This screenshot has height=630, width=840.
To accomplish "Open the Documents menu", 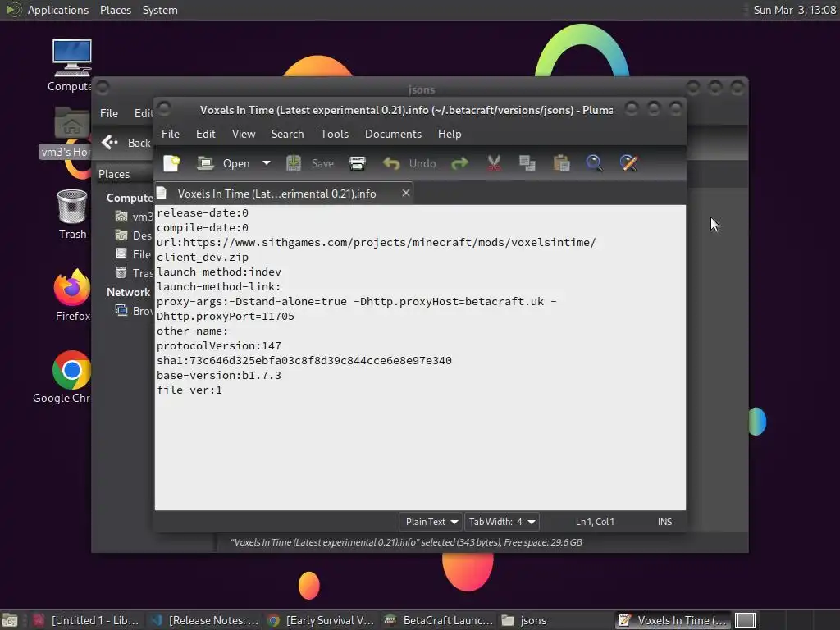I will 393,134.
